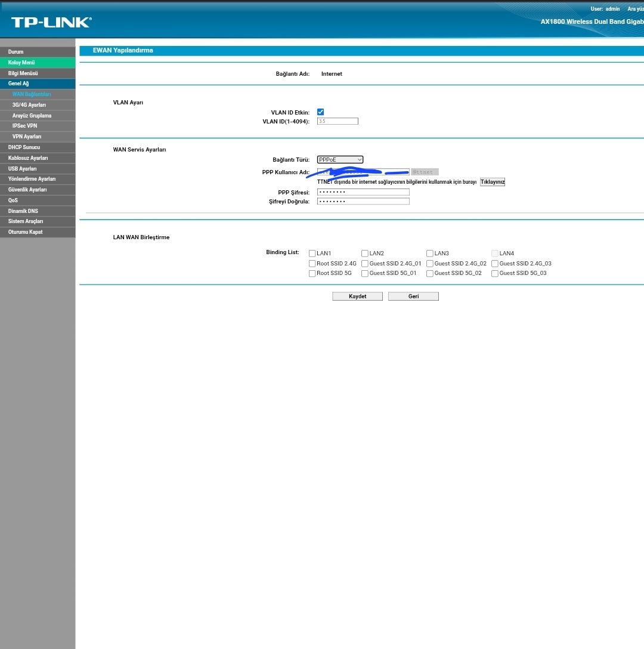Viewport: 644px width, 649px height.
Task: Check Guest SSID 2.4G_03 checkbox
Action: (x=494, y=264)
